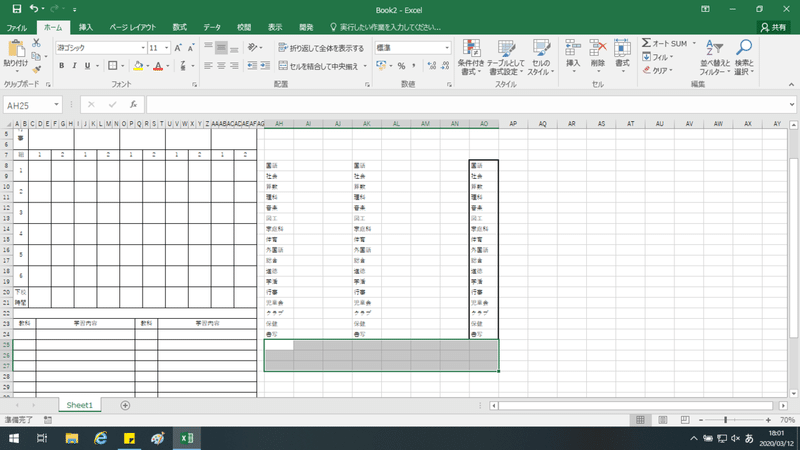800x450 pixels.
Task: Toggle Bold formatting
Action: (61, 66)
